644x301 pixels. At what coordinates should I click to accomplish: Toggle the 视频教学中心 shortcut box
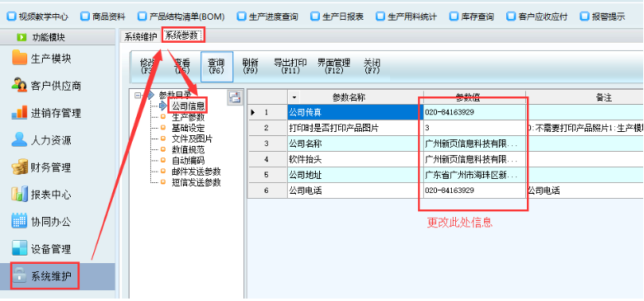click(12, 16)
